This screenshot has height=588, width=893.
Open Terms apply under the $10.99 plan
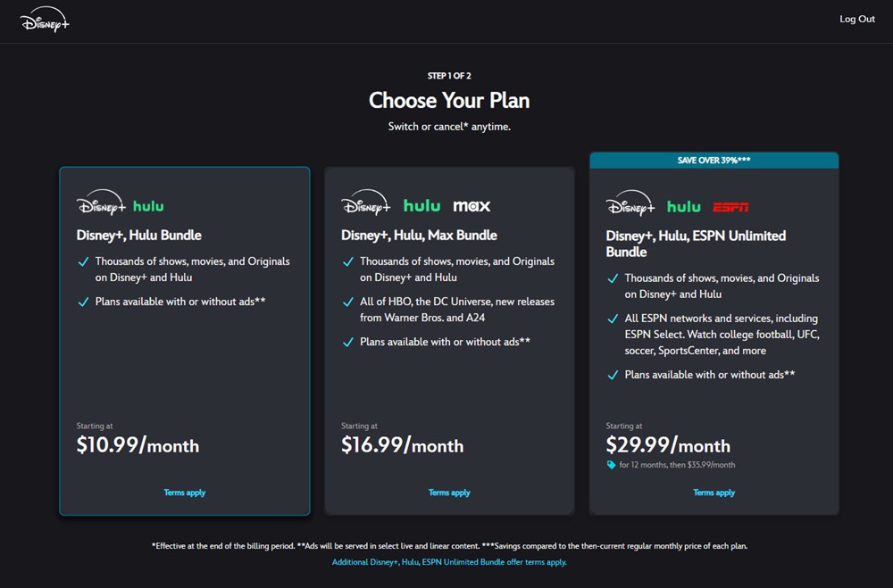pos(185,493)
